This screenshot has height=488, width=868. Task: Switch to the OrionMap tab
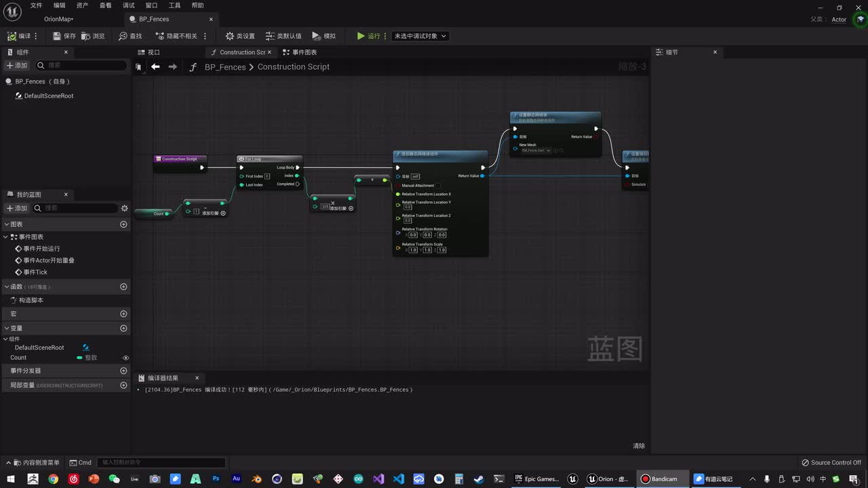59,19
